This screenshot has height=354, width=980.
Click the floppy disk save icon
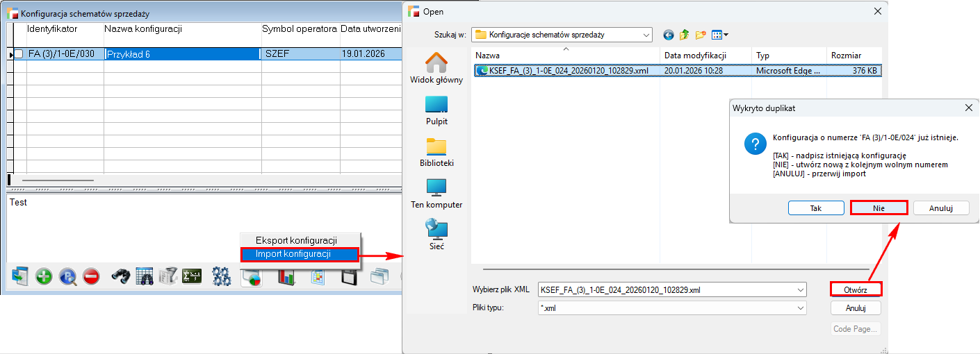tap(348, 276)
